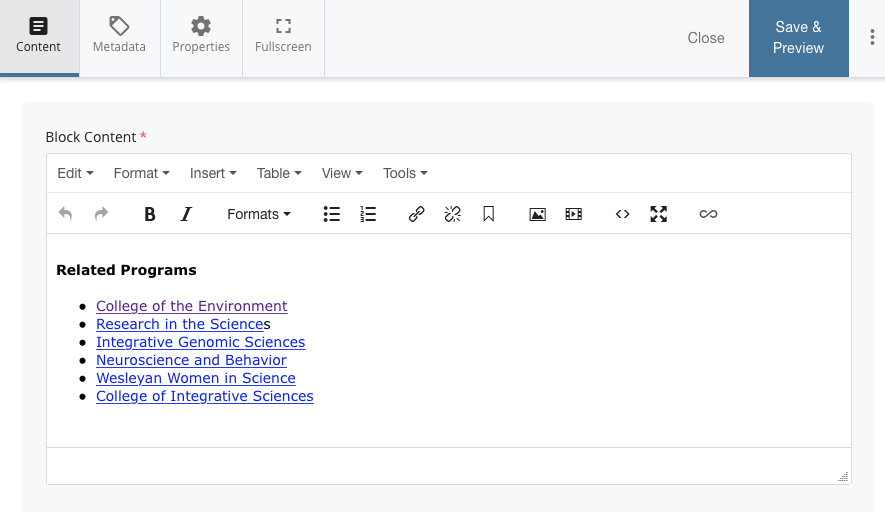Screen dimensions: 885x512
Task: Open the Formats dropdown
Action: pos(259,214)
